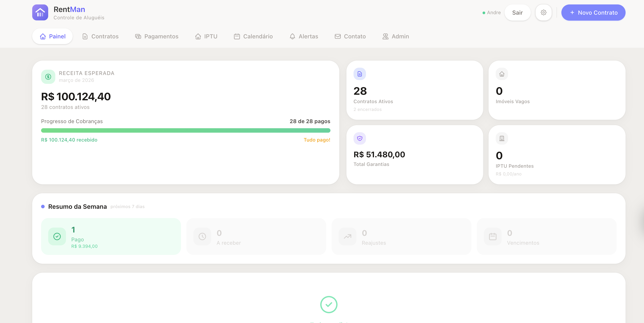Click the green dollar Receita Esperada icon
Viewport: 644px width, 323px height.
48,77
